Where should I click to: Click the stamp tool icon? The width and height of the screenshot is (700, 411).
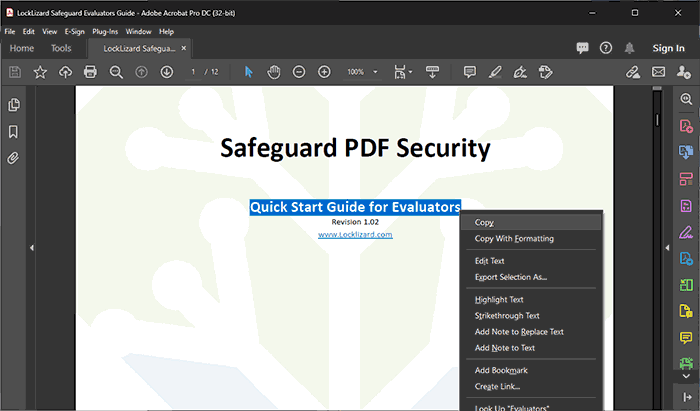[x=545, y=72]
